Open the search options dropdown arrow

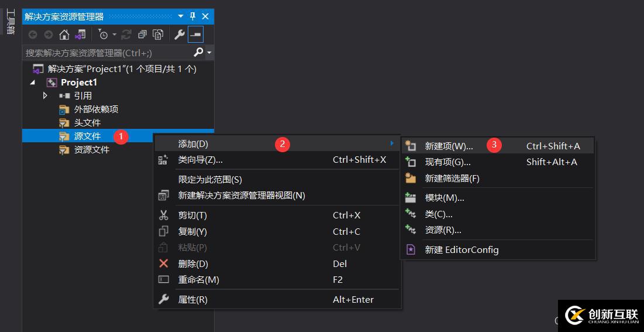(x=209, y=53)
